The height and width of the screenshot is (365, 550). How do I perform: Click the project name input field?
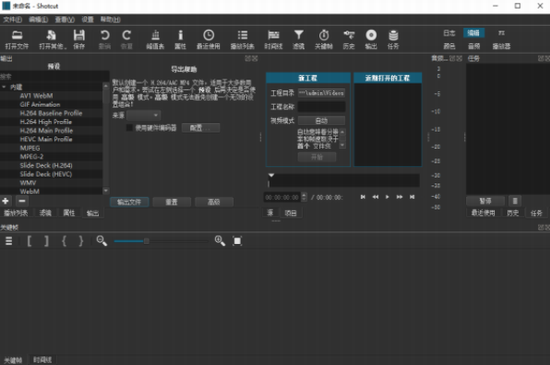coord(321,107)
